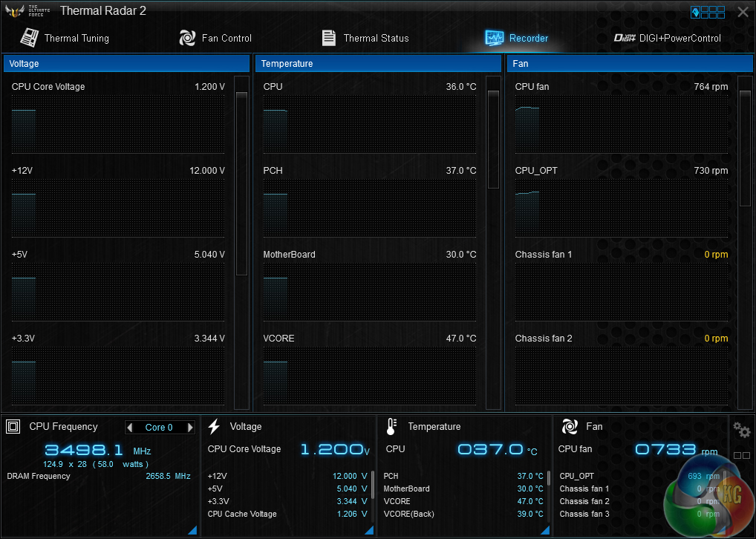756x539 pixels.
Task: Expand the CPU Frequency panel corner triangle
Action: click(x=192, y=529)
